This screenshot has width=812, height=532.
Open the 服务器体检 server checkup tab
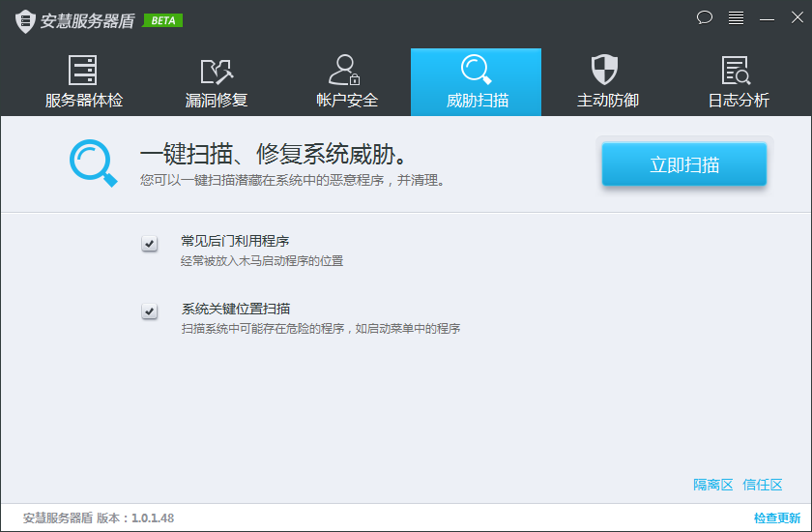click(x=84, y=82)
